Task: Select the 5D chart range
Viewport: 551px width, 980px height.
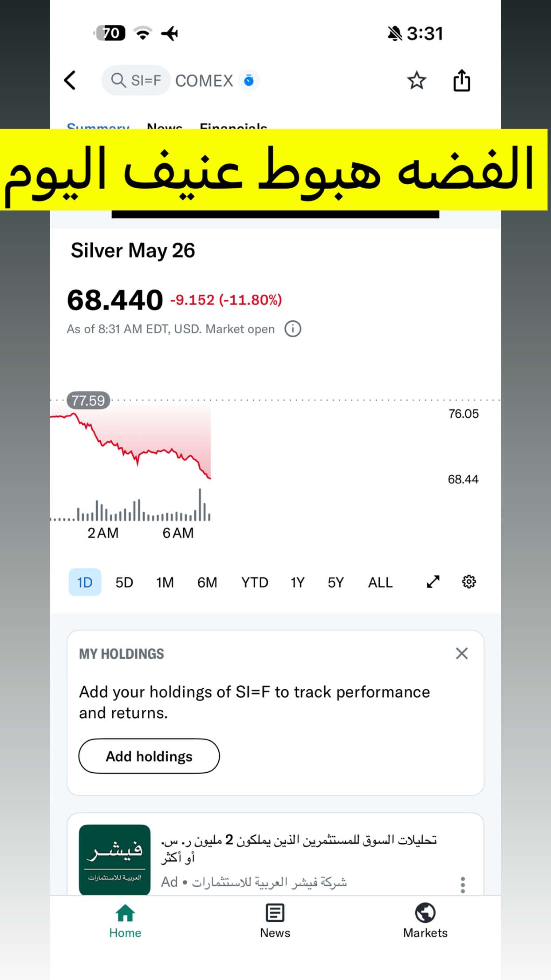Action: 124,582
